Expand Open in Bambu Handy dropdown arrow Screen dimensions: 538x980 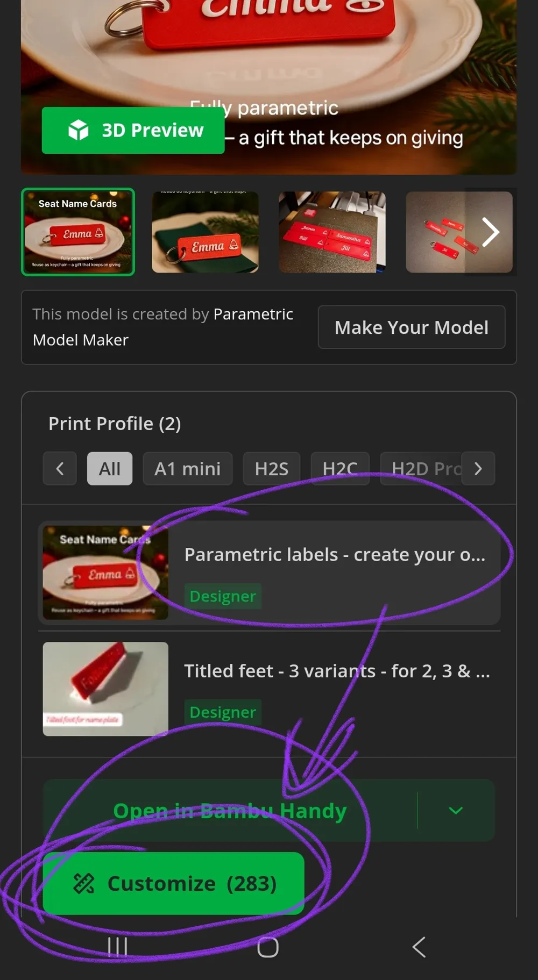(456, 810)
